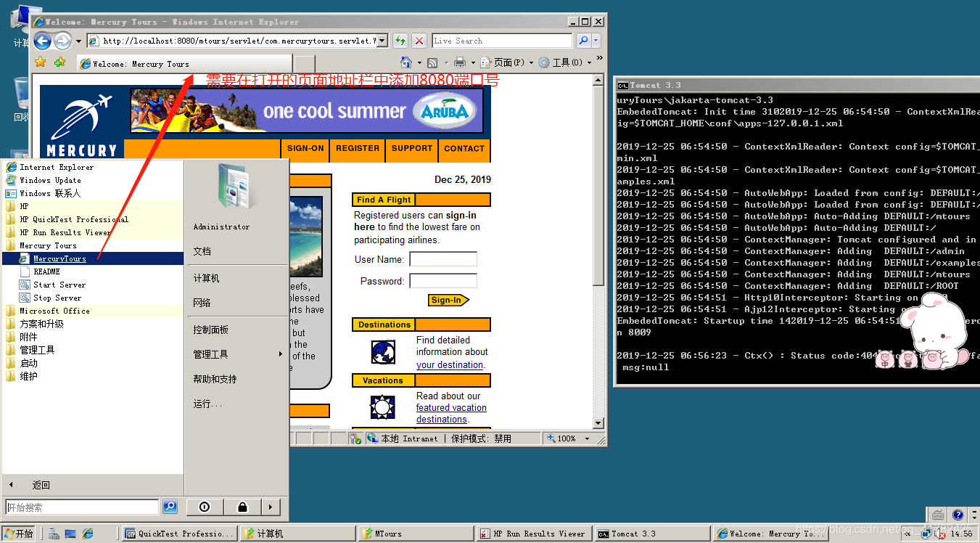The height and width of the screenshot is (543, 980).
Task: Open the Favorites Center star icon
Action: point(41,62)
